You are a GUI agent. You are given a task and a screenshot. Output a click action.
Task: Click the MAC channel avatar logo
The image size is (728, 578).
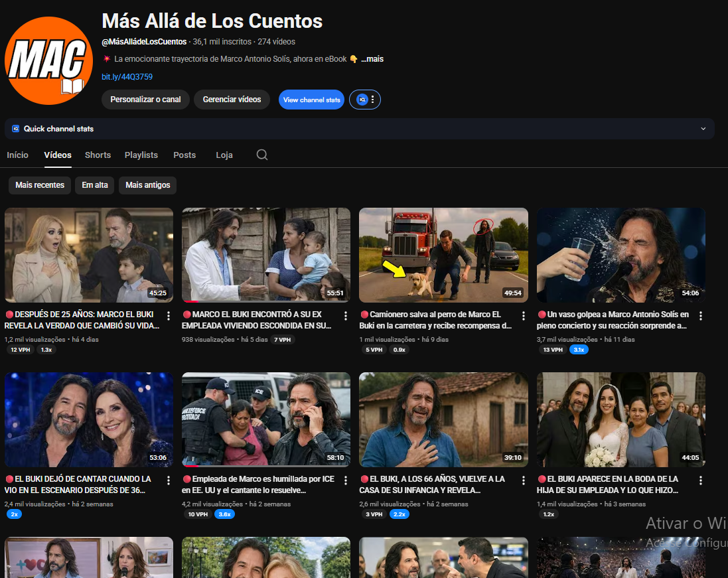click(48, 60)
